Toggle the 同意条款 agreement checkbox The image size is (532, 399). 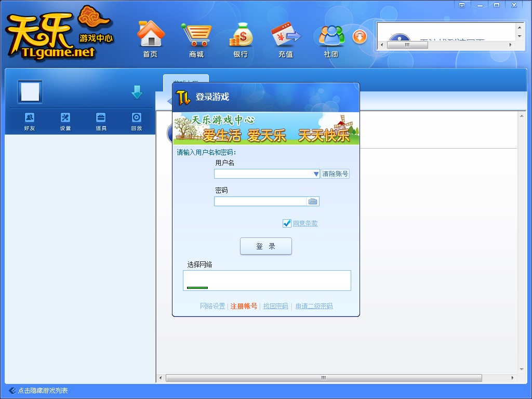coord(287,223)
